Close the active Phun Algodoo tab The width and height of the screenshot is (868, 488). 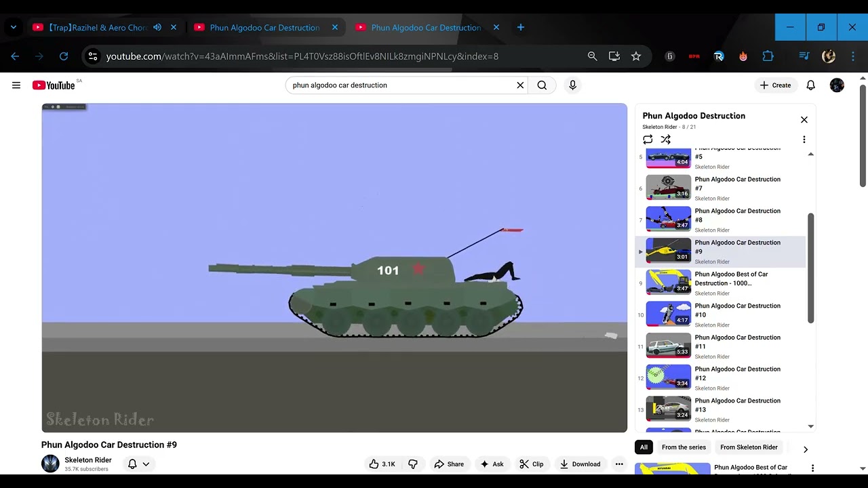coord(496,28)
